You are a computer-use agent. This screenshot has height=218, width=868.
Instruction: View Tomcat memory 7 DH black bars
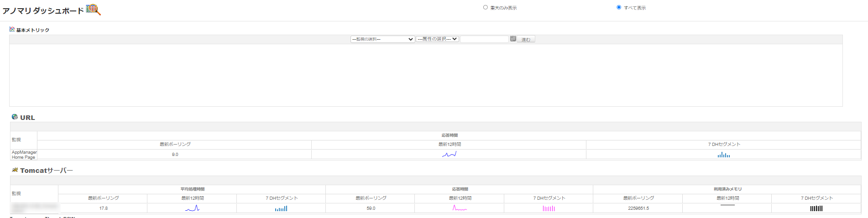pyautogui.click(x=816, y=208)
